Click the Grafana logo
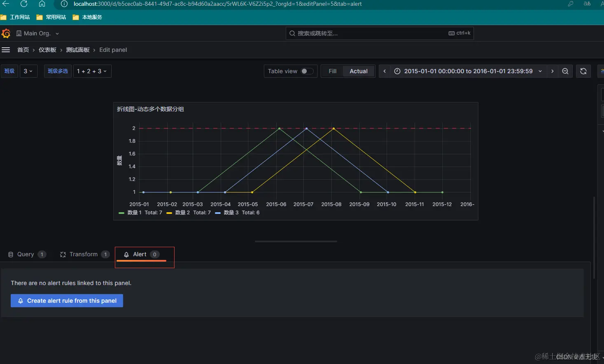The image size is (604, 364). [x=6, y=33]
